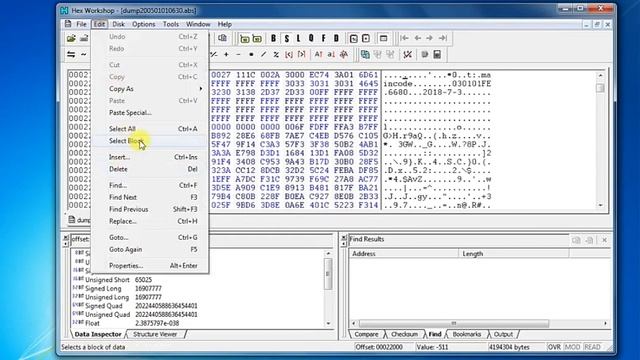Choose Select Block from Edit menu
Screen dimensions: 640x360
tap(149, 141)
